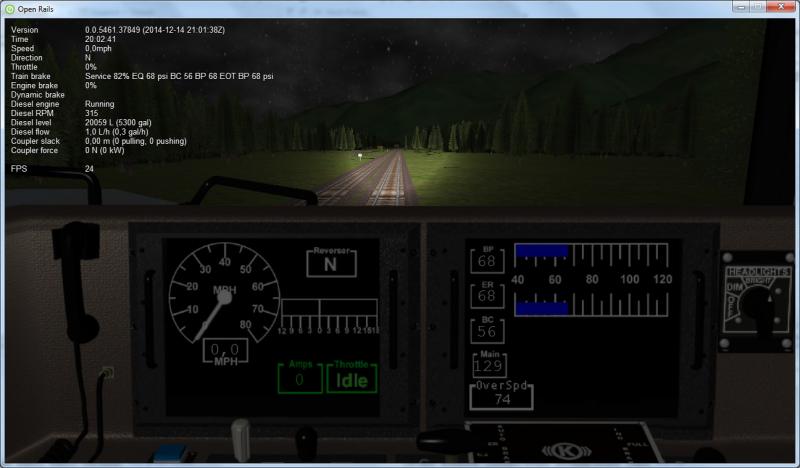Click the Speed 0,0mph HUD value
800x468 pixels.
[98, 48]
